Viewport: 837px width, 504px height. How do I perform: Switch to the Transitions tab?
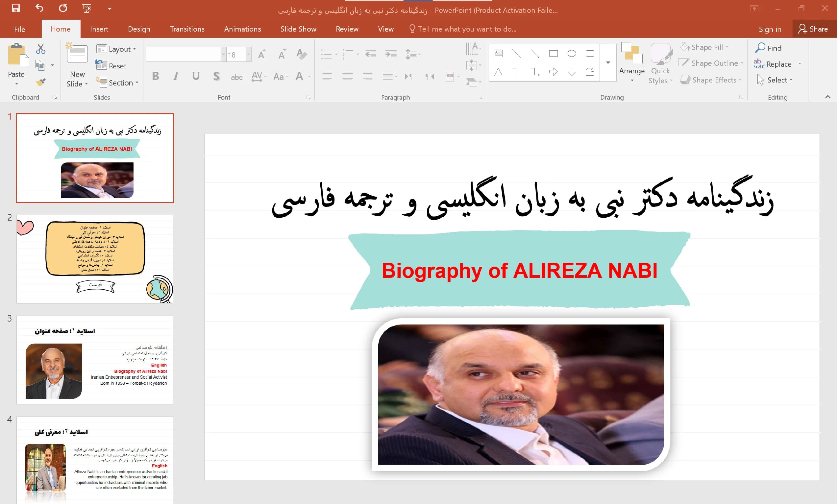click(187, 29)
